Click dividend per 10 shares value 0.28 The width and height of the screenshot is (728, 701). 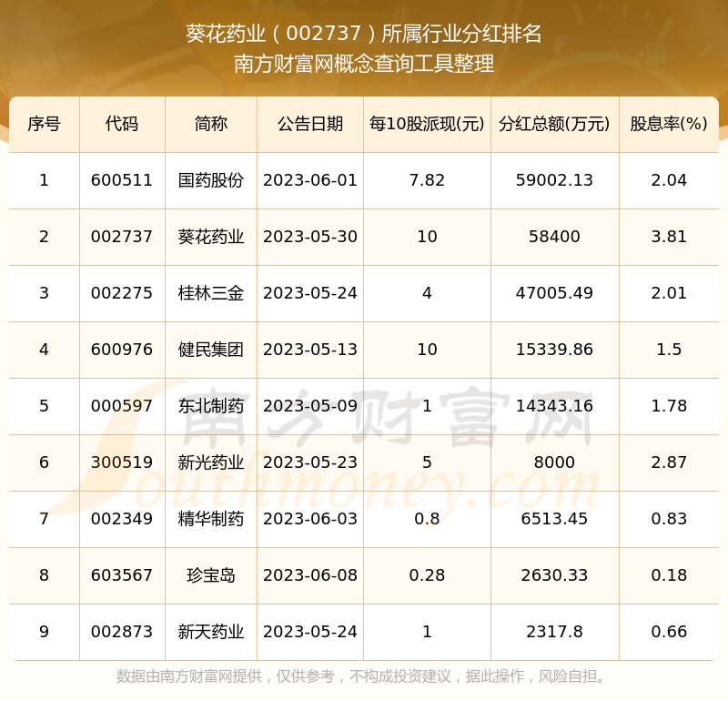coord(427,575)
